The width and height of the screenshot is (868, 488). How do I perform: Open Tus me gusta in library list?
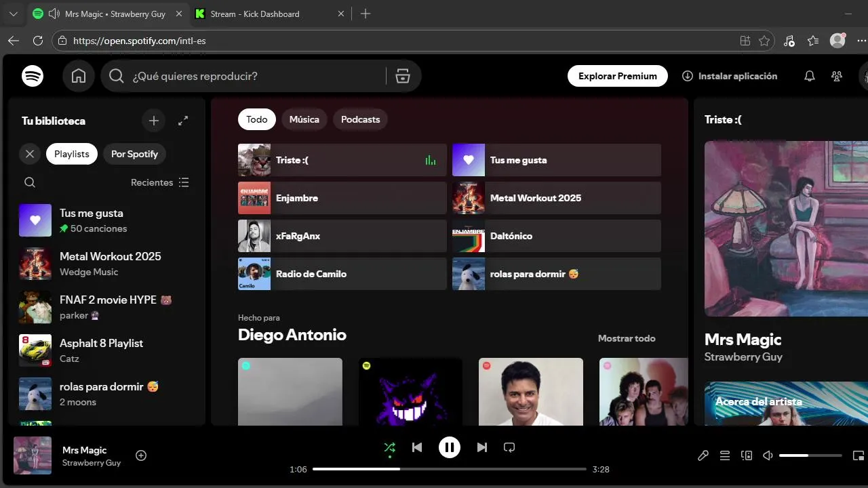point(106,220)
